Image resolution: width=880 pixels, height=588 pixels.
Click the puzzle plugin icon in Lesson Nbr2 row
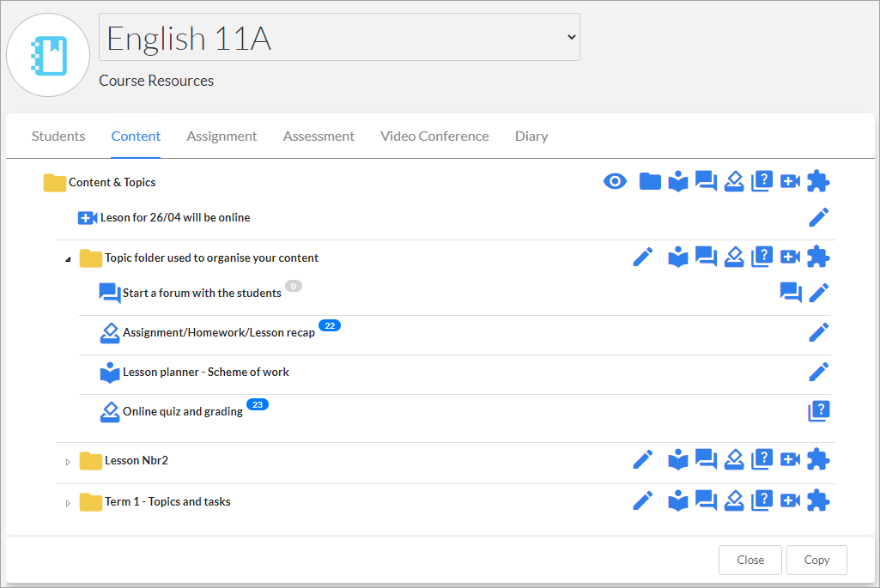click(818, 459)
